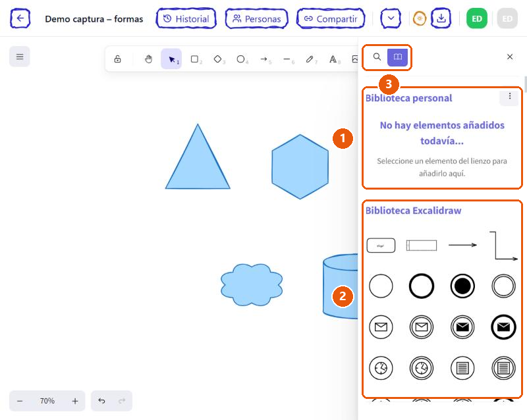
Task: Toggle the light/dark theme sun icon
Action: (x=419, y=18)
